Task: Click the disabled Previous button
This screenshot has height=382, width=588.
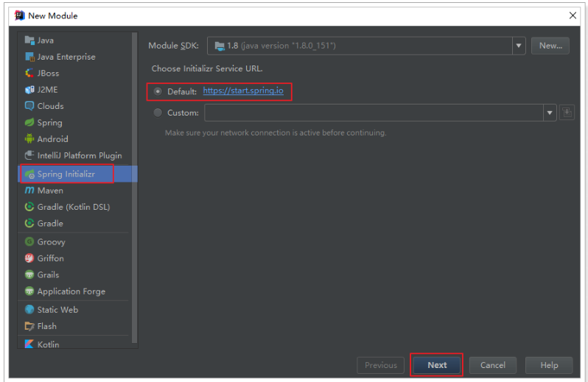Action: point(381,365)
